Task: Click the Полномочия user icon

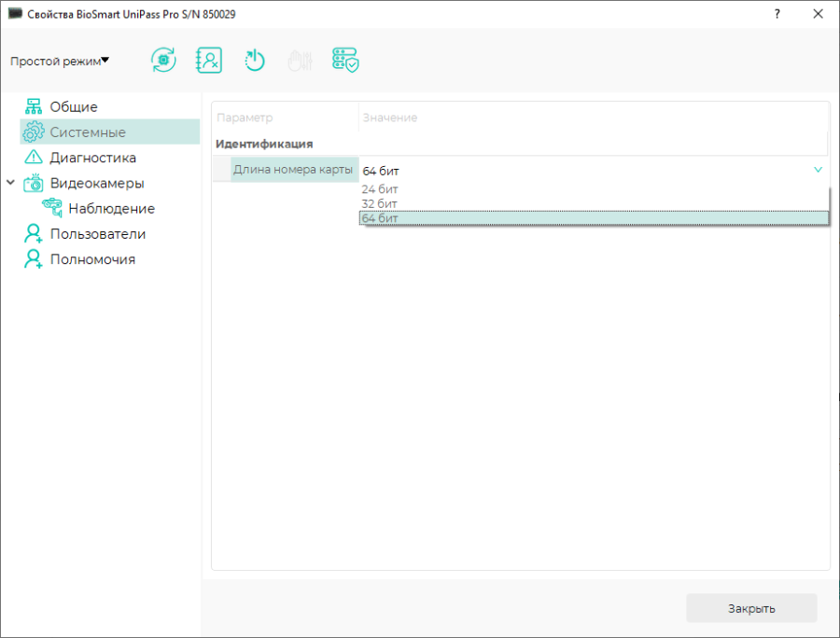Action: pyautogui.click(x=34, y=259)
